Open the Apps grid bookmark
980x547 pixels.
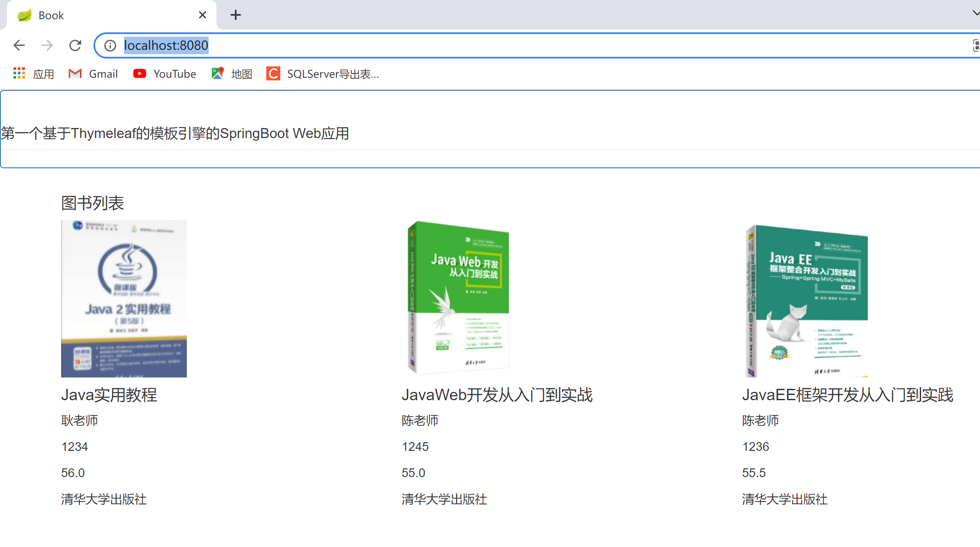[x=19, y=74]
